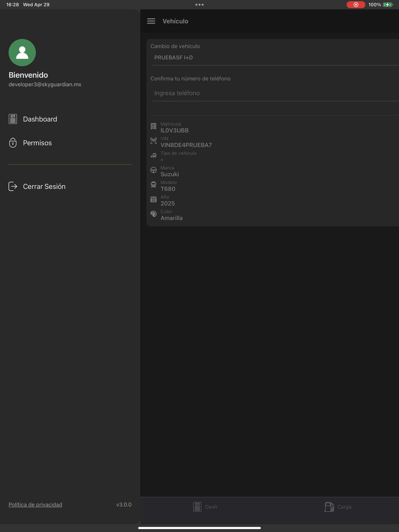Click the Permisos lock icon
The width and height of the screenshot is (399, 532).
point(13,143)
